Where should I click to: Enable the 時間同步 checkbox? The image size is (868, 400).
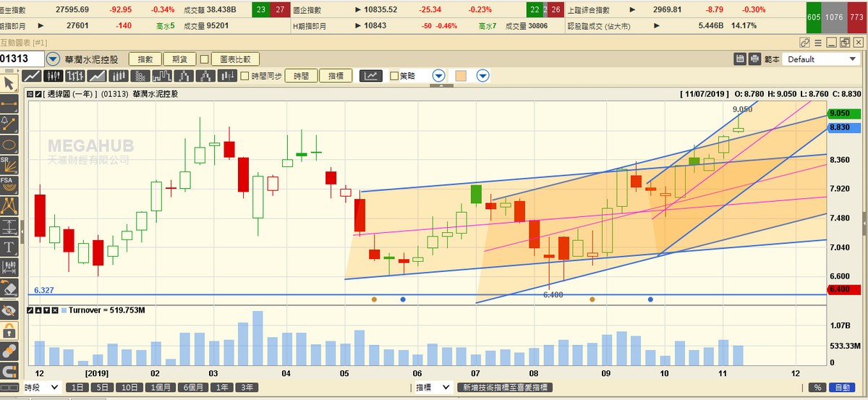tap(244, 75)
